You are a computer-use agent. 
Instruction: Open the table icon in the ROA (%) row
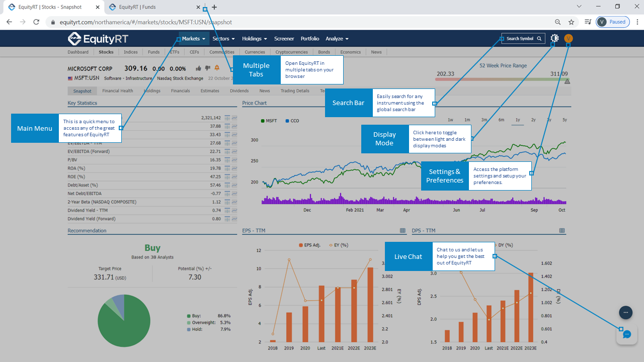pyautogui.click(x=227, y=168)
